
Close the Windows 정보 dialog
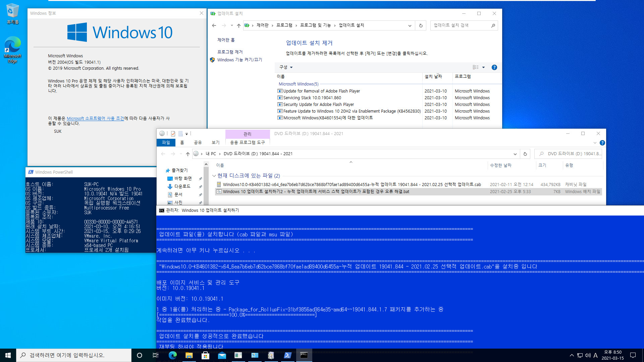click(x=201, y=13)
